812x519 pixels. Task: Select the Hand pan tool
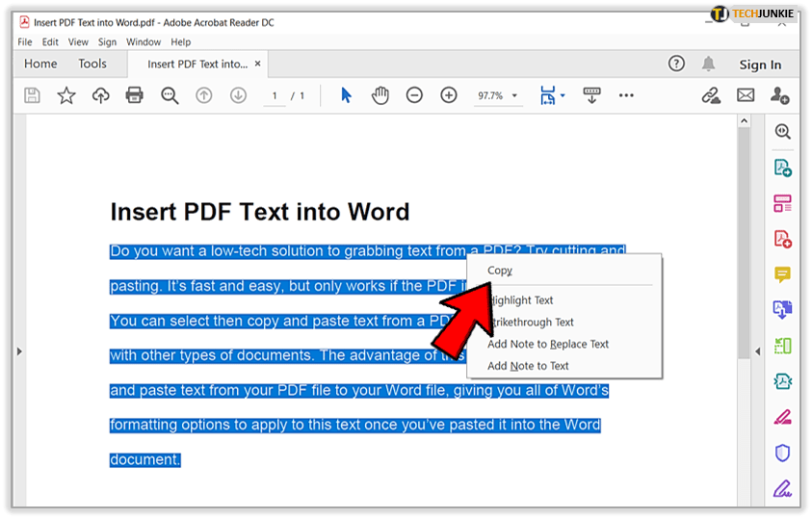click(380, 95)
